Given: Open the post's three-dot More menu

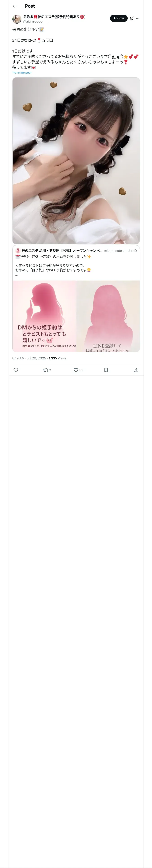Looking at the screenshot, I should [138, 18].
